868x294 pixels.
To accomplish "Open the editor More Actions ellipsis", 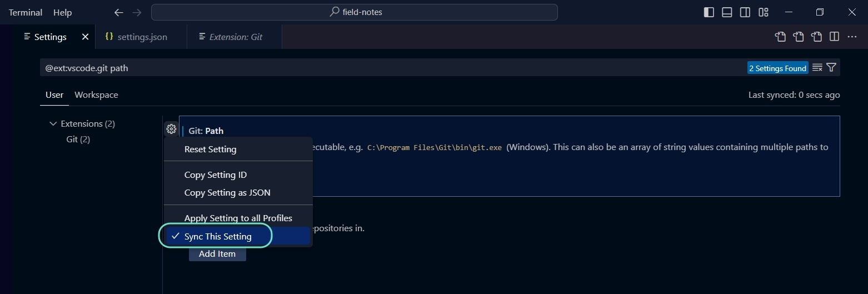I will 852,37.
